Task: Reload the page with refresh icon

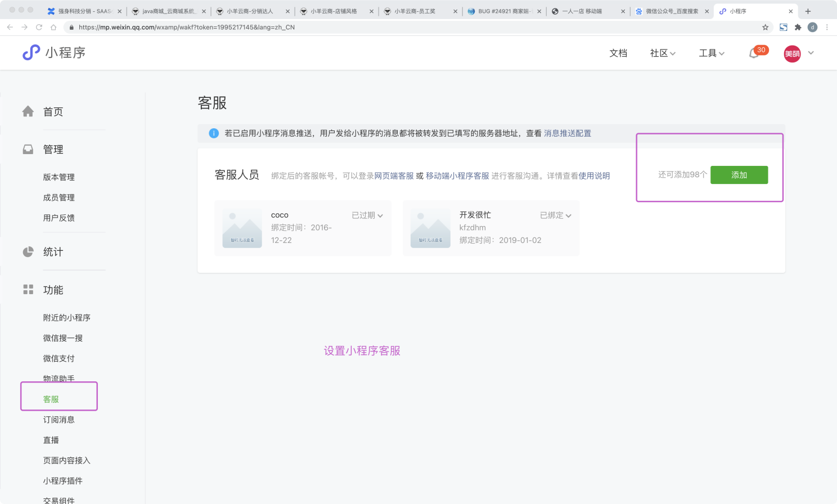Action: click(39, 27)
